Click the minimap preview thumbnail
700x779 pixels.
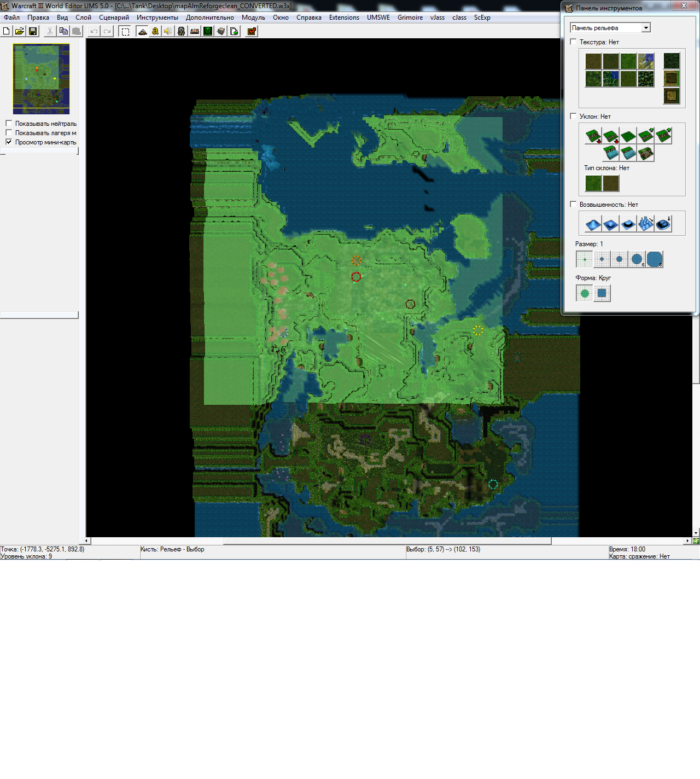[41, 79]
